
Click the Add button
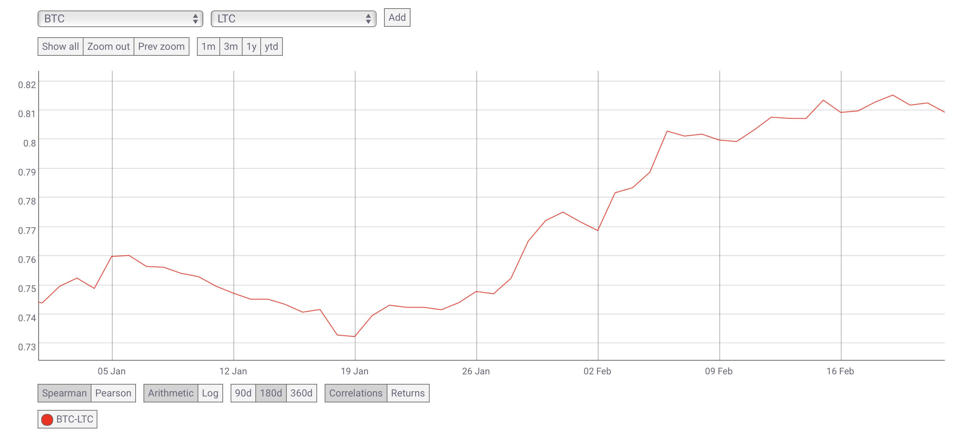click(397, 17)
